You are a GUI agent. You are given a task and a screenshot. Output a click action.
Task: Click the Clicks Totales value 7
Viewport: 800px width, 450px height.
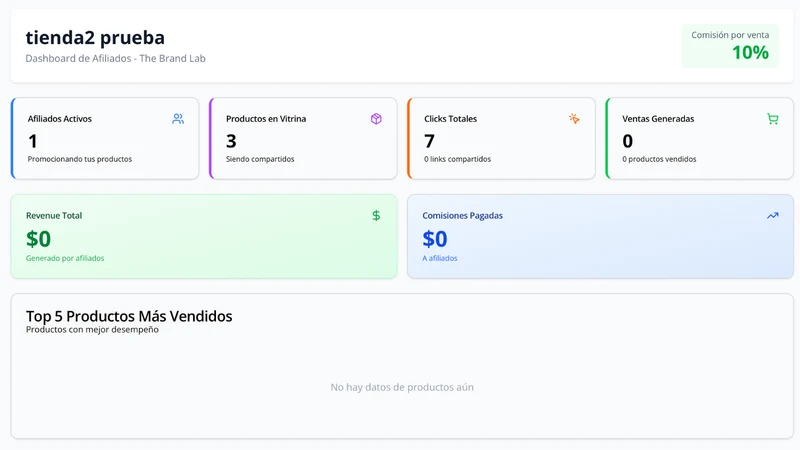point(430,141)
